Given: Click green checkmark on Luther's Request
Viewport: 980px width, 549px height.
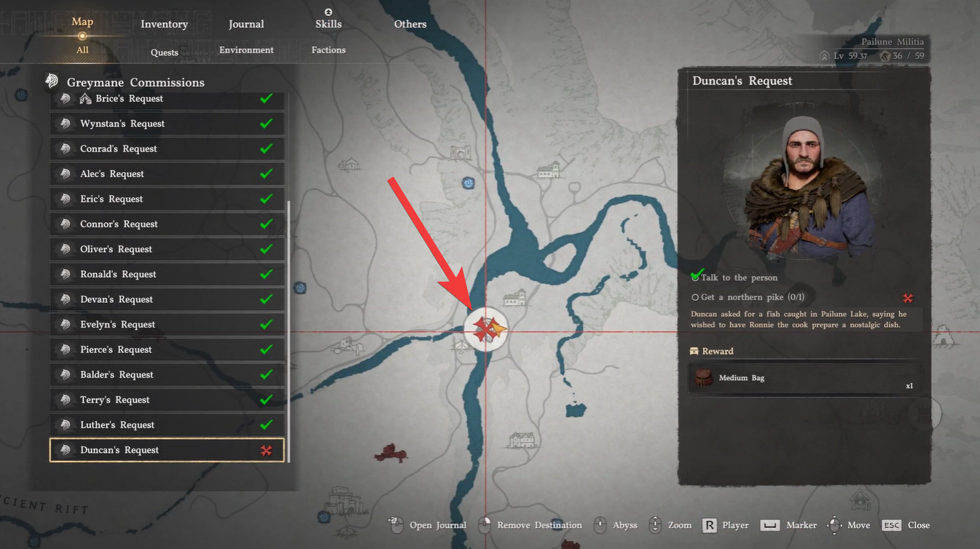Looking at the screenshot, I should click(267, 424).
